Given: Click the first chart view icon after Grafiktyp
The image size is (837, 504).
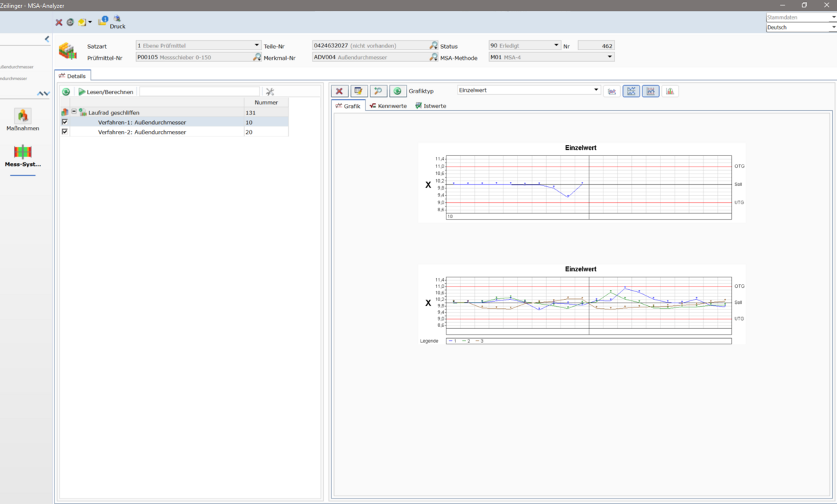Looking at the screenshot, I should point(612,91).
